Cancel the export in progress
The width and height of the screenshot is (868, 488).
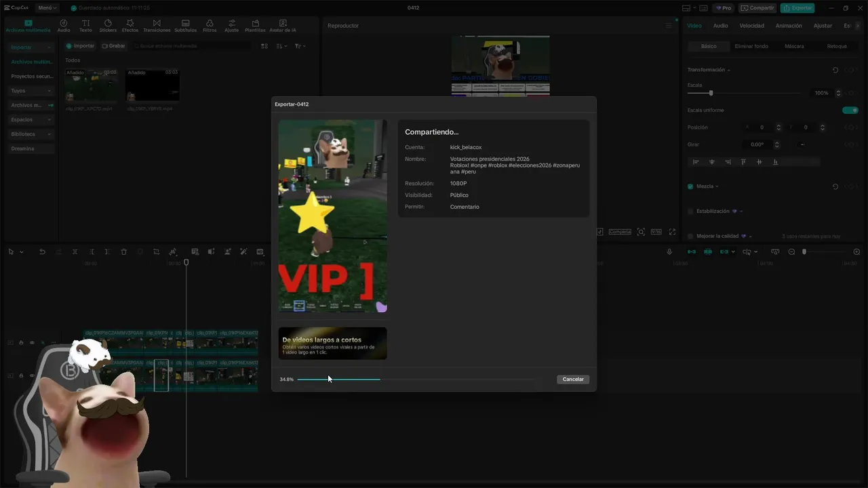pos(573,380)
